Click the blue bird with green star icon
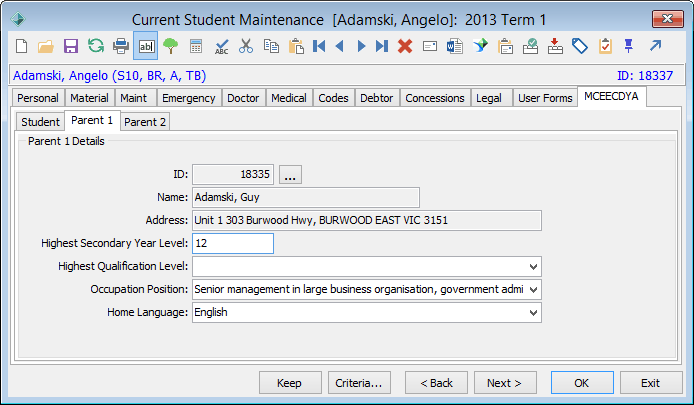The image size is (694, 405). coord(480,46)
